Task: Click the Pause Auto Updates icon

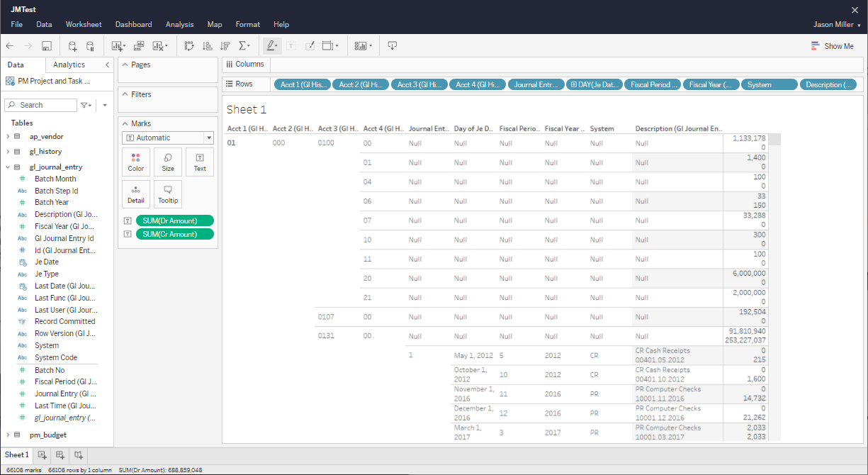Action: 90,46
